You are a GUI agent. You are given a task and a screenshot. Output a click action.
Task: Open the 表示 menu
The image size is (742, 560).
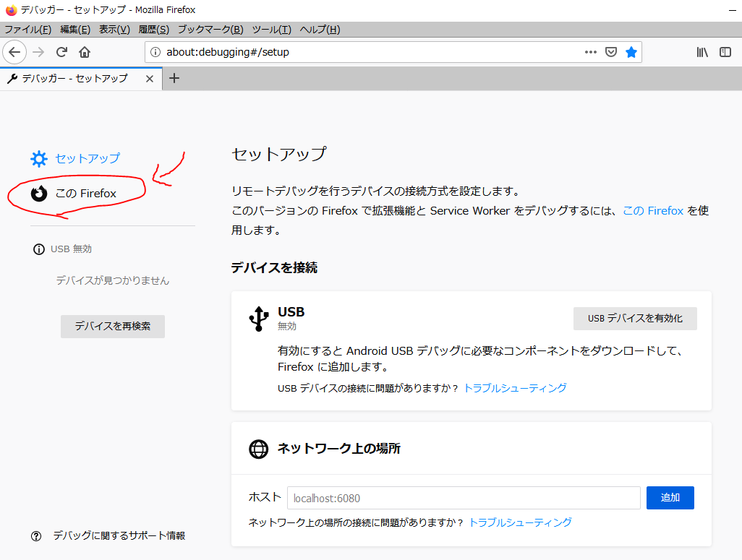[x=114, y=30]
